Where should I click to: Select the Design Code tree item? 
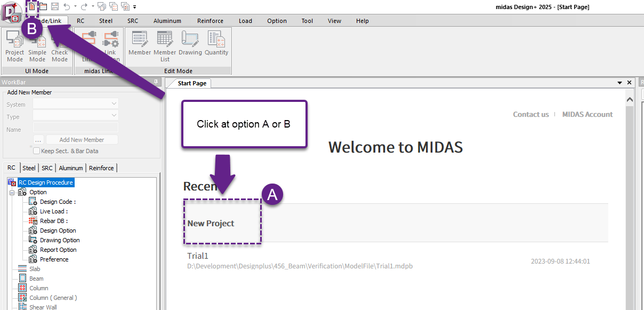tap(58, 202)
